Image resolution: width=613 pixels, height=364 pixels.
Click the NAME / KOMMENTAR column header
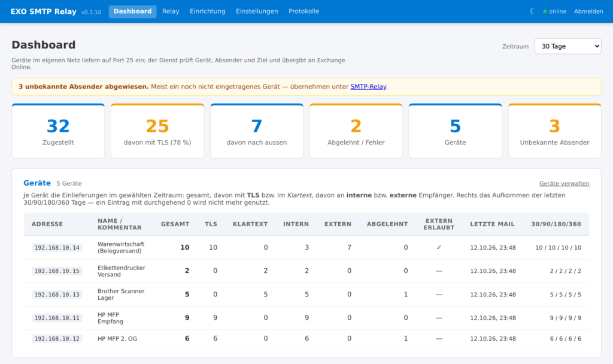point(119,224)
